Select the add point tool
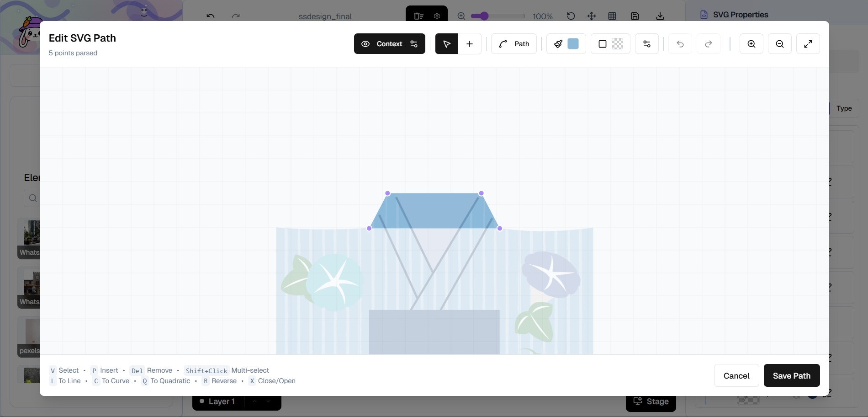 tap(470, 43)
